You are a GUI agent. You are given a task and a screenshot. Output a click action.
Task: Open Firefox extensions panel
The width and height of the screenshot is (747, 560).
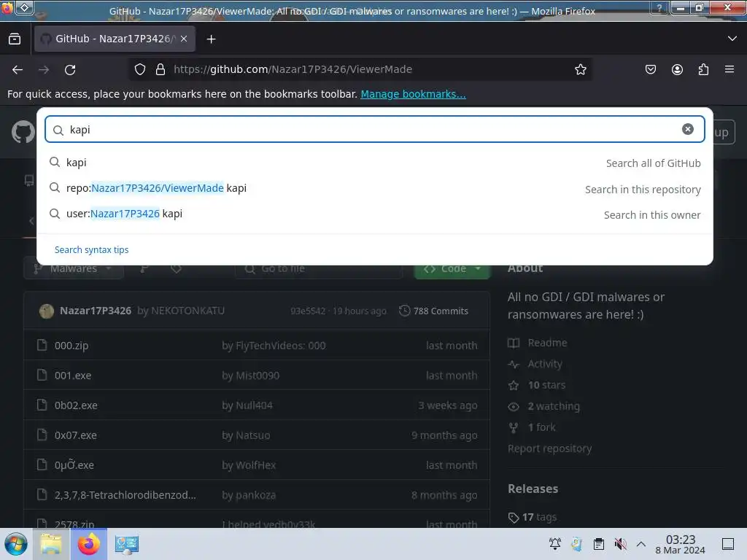point(703,69)
